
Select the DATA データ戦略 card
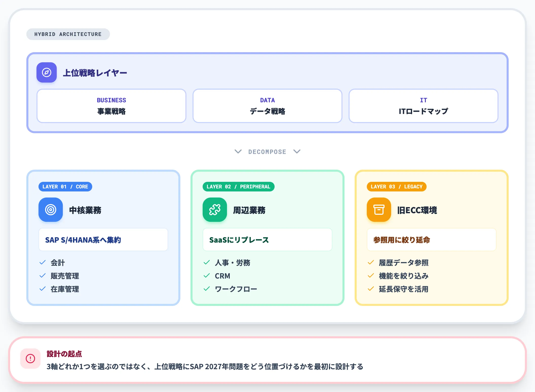point(267,106)
